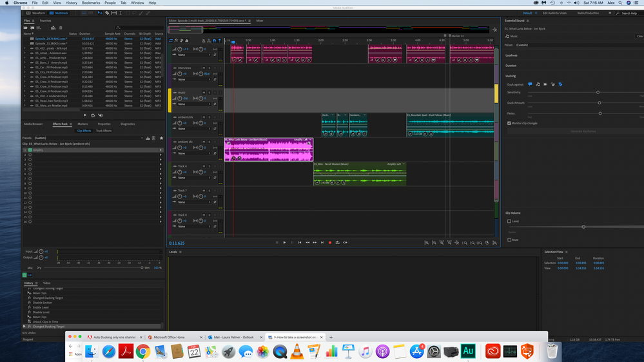Click the play preview button in Files panel
Viewport: 644px width, 362px height.
coord(85,115)
